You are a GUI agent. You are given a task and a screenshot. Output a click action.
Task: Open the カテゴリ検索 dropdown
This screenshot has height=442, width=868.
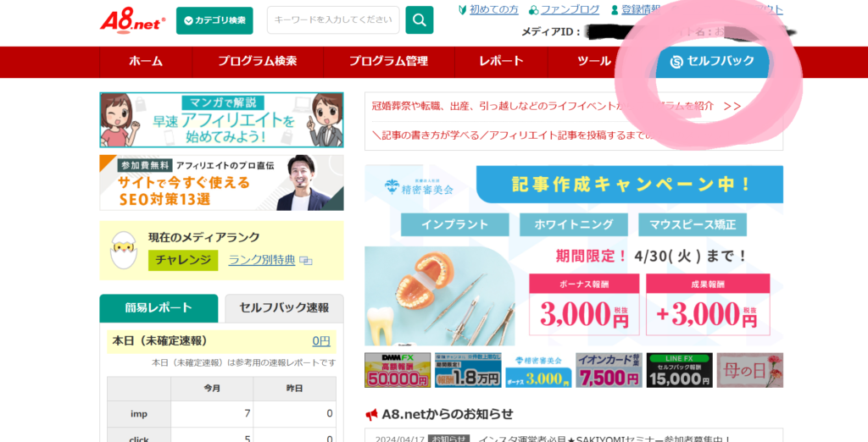[x=214, y=20]
